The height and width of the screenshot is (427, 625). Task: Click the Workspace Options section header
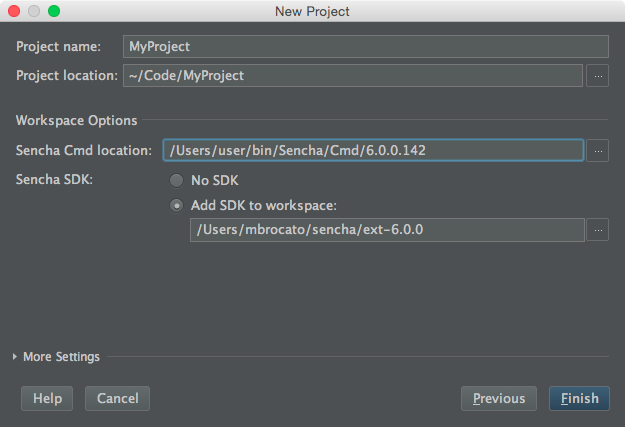point(77,120)
